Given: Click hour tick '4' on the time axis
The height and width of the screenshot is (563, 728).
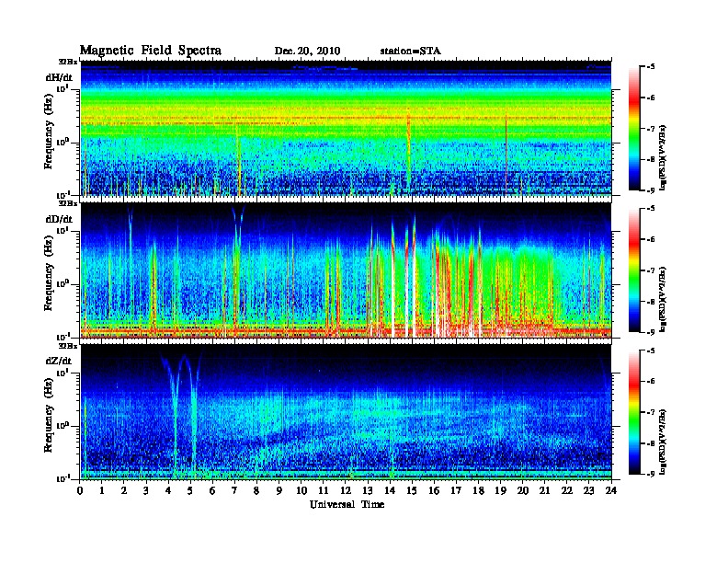Looking at the screenshot, I should click(168, 490).
